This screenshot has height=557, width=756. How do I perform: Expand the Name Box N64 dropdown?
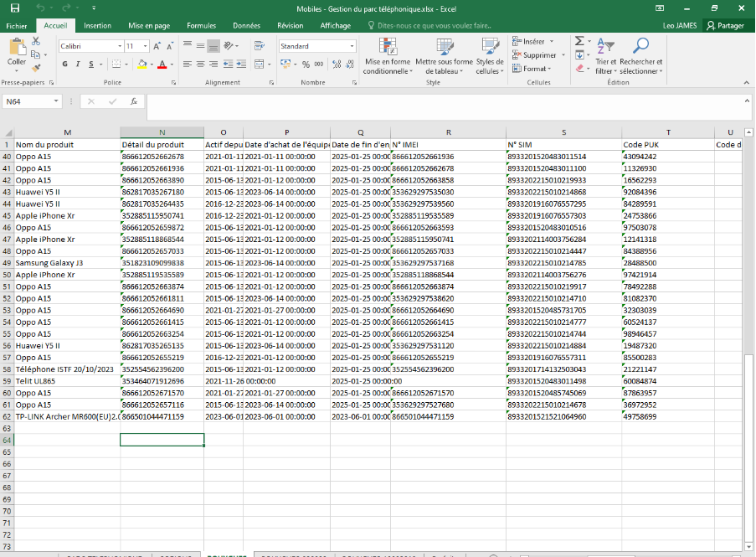(57, 101)
